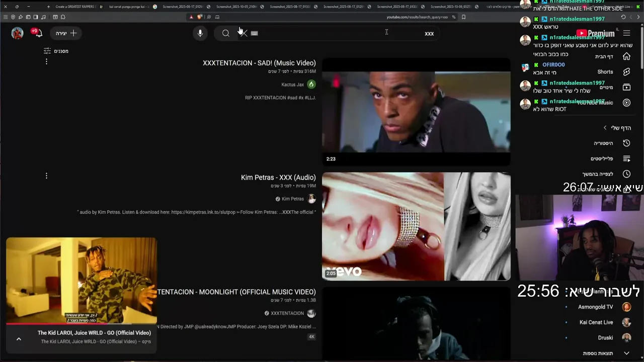Screen dimensions: 644x362
Task: Open the filters (מסננים) icon
Action: coord(47,51)
